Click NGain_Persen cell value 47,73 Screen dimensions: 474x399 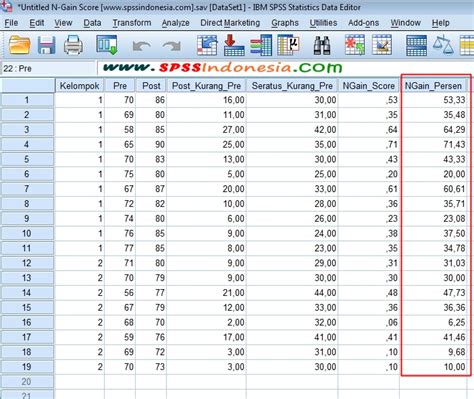coord(434,293)
